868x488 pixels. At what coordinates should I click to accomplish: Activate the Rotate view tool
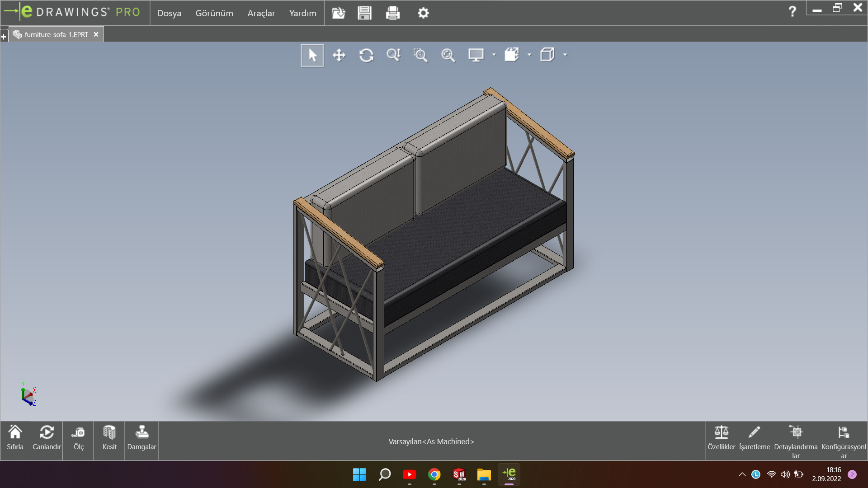(366, 55)
